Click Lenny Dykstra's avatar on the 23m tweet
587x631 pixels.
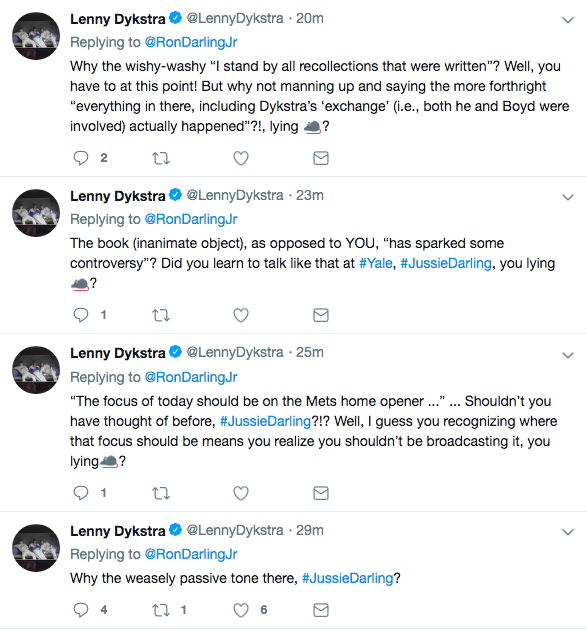click(36, 213)
